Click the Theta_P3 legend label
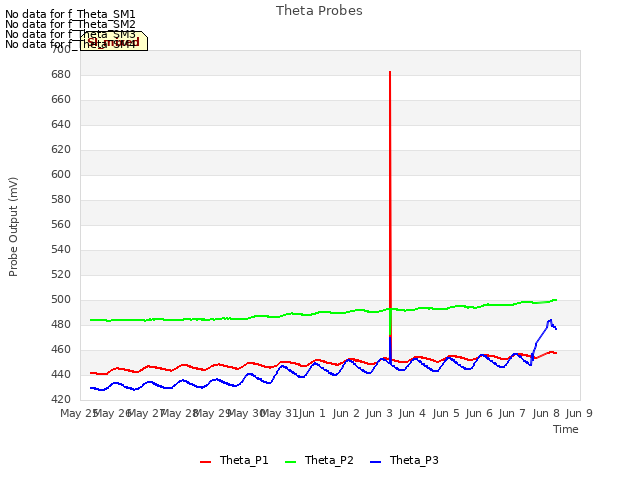The image size is (640, 480). (x=414, y=460)
